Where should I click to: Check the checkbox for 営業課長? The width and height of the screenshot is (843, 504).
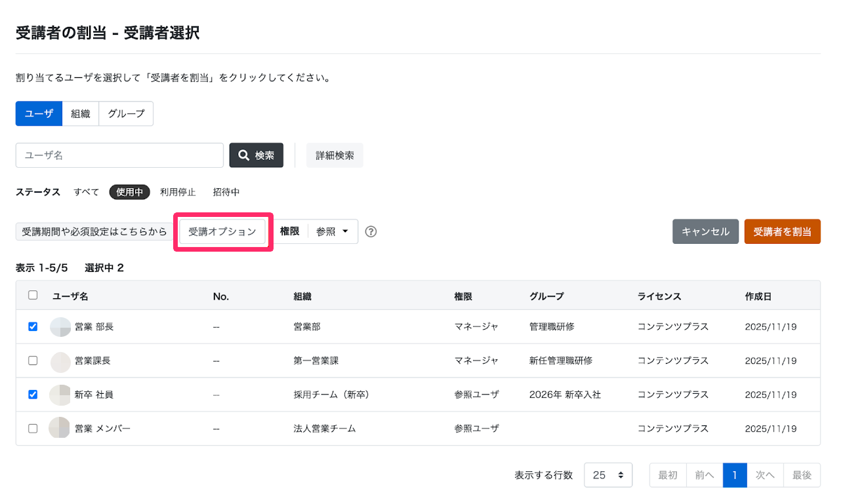[x=33, y=360]
